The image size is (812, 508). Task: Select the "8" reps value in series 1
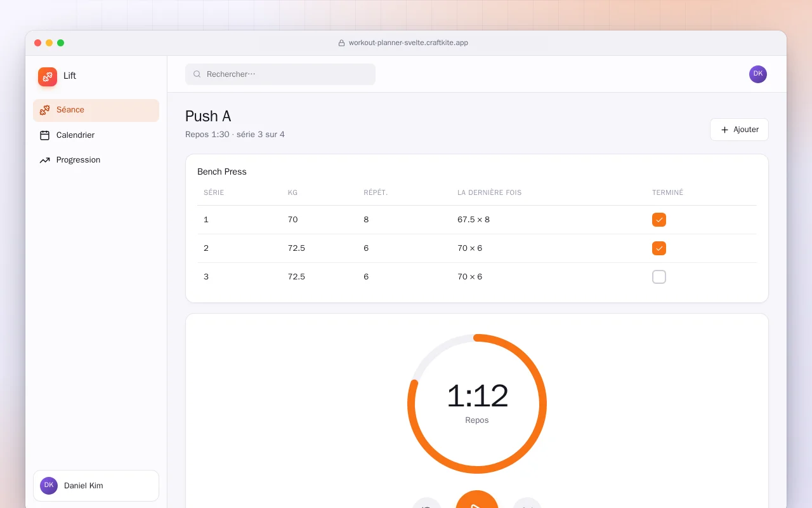[x=366, y=220]
